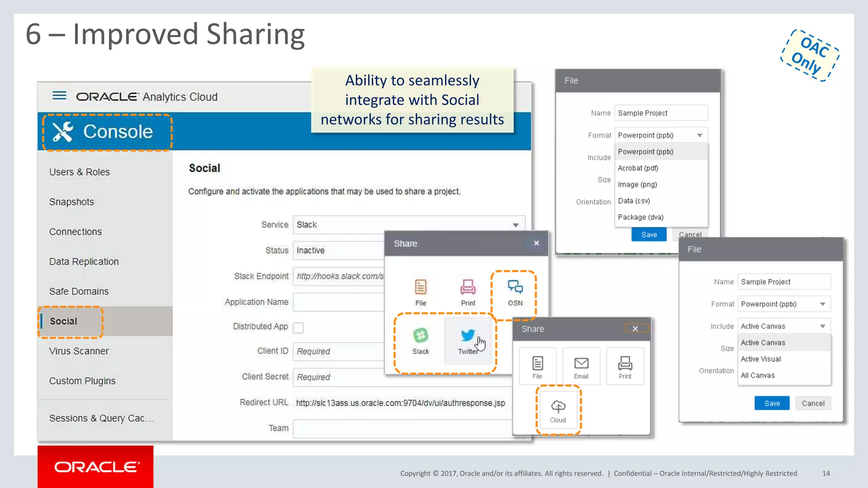Click Email icon in second Share dialog
The width and height of the screenshot is (868, 488).
click(581, 366)
